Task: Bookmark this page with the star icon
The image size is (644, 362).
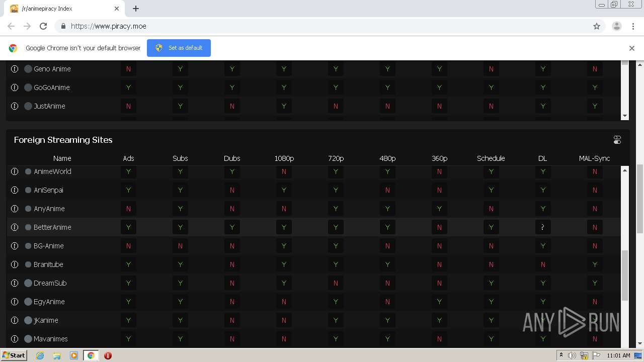Action: coord(597,26)
